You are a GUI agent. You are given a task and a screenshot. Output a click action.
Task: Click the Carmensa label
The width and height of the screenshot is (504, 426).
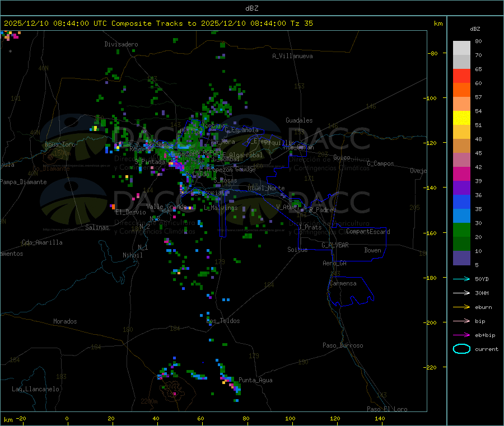pos(343,283)
